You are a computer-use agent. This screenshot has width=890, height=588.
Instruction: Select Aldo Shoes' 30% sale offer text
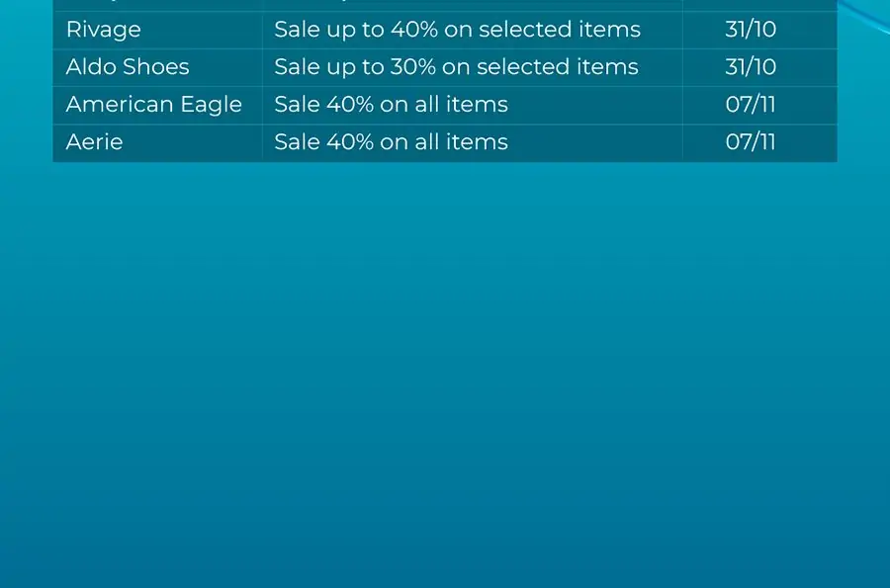tap(456, 67)
